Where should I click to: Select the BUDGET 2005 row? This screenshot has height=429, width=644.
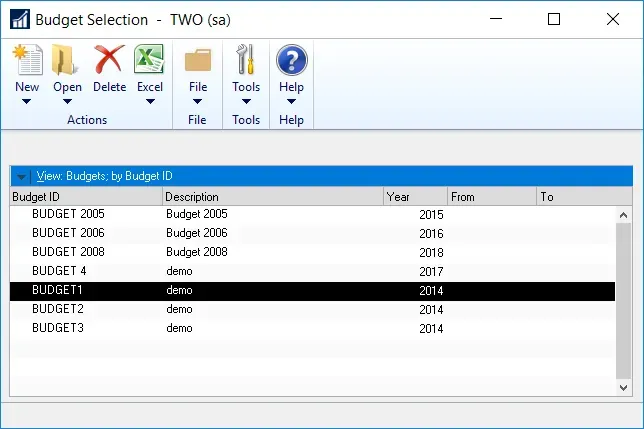point(68,214)
